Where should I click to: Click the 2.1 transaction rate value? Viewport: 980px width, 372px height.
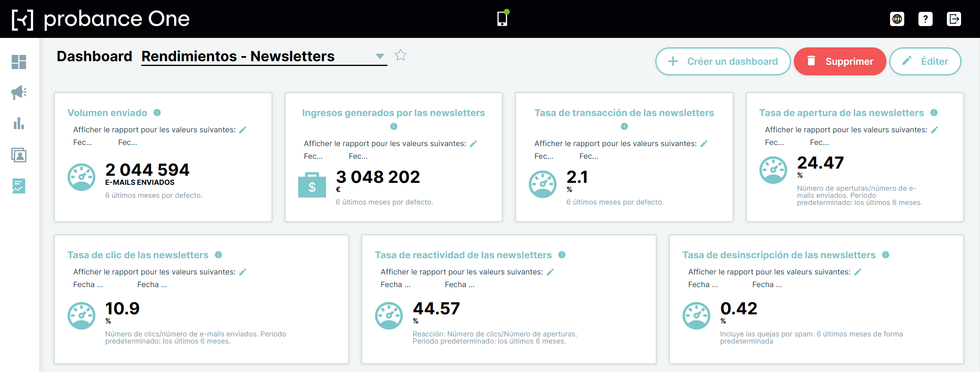click(577, 177)
